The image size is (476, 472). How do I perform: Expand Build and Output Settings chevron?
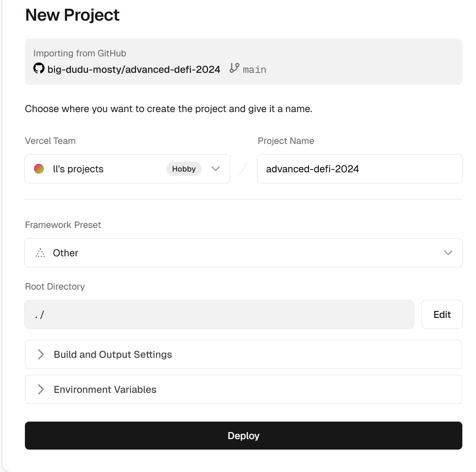click(x=41, y=354)
